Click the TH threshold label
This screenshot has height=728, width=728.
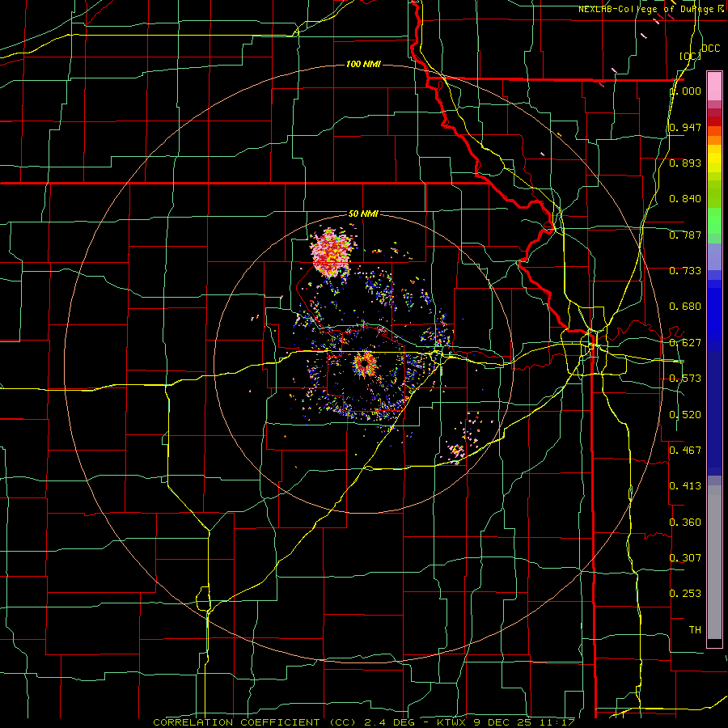(x=695, y=630)
